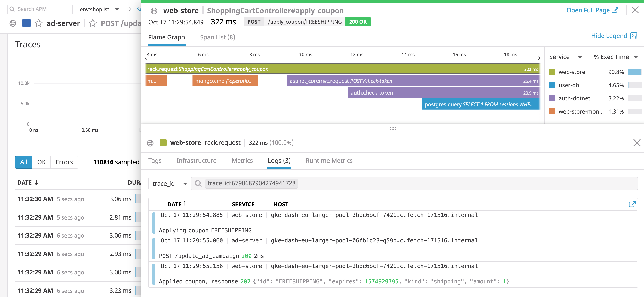Click the search magnifier in trace_id search bar
The width and height of the screenshot is (644, 297).
click(x=199, y=183)
